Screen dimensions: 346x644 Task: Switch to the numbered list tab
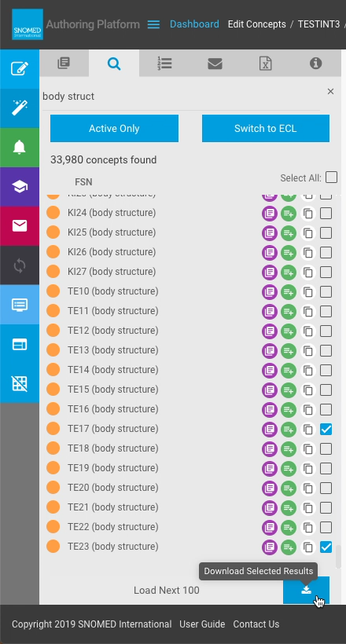click(164, 64)
